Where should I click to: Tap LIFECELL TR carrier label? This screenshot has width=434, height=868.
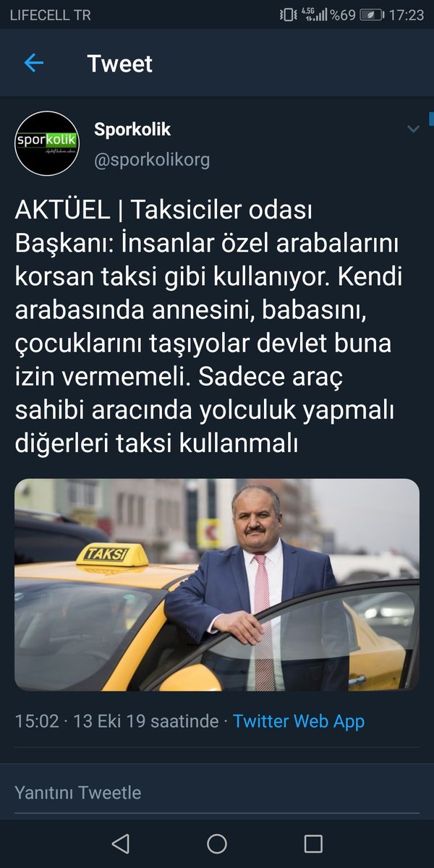point(51,14)
